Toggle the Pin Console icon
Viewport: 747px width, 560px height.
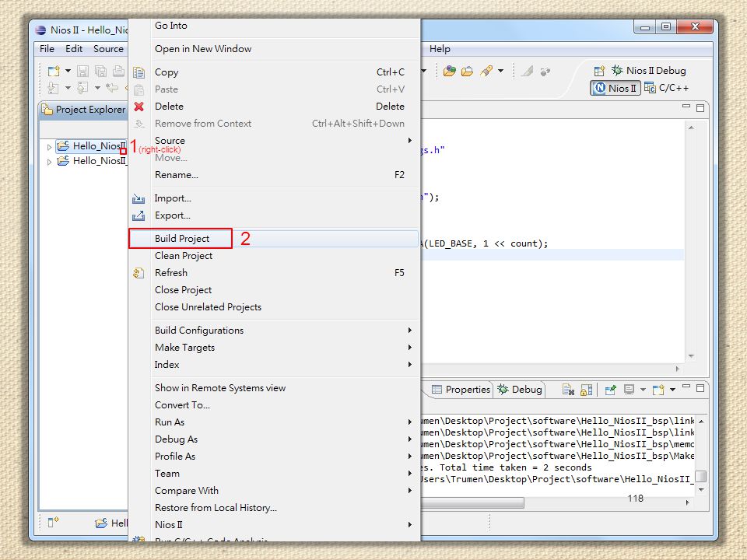pos(610,390)
